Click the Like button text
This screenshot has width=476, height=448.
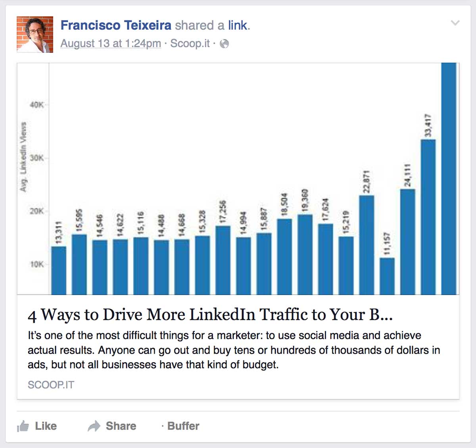pyautogui.click(x=46, y=426)
